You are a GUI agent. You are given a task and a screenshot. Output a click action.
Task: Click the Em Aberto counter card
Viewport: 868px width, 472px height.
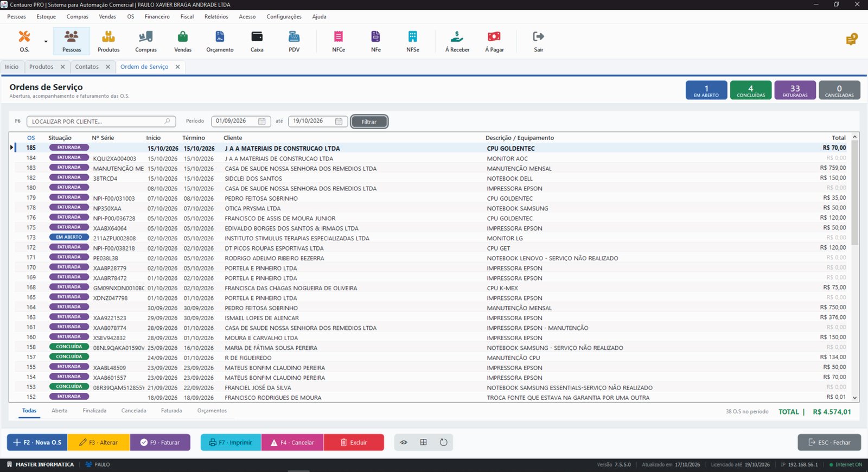pyautogui.click(x=706, y=90)
